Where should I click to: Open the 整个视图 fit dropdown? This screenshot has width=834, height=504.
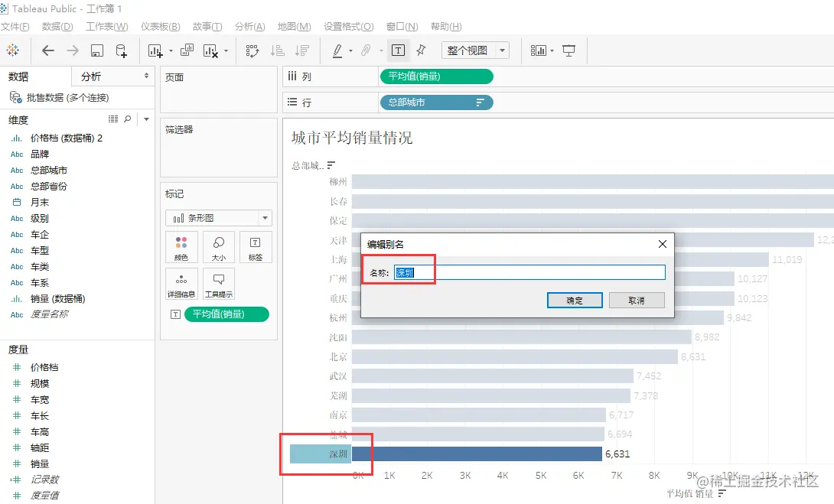coord(502,50)
